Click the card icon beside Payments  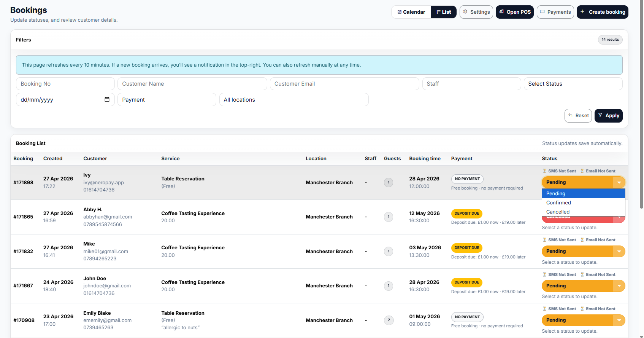click(x=542, y=12)
